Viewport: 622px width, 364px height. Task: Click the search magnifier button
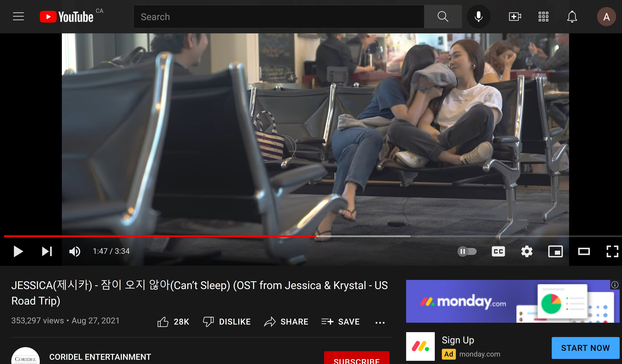pos(443,17)
